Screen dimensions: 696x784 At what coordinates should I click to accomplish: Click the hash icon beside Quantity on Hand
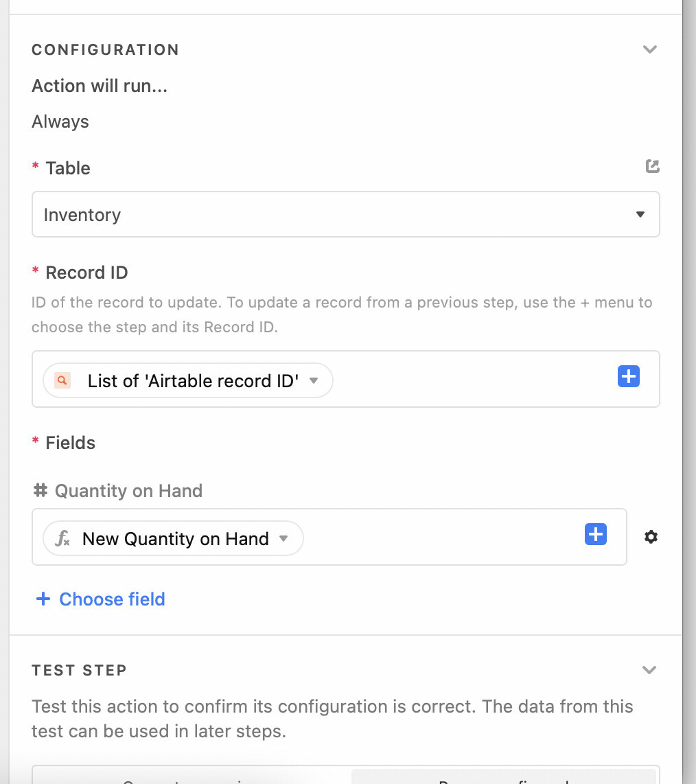[x=40, y=490]
